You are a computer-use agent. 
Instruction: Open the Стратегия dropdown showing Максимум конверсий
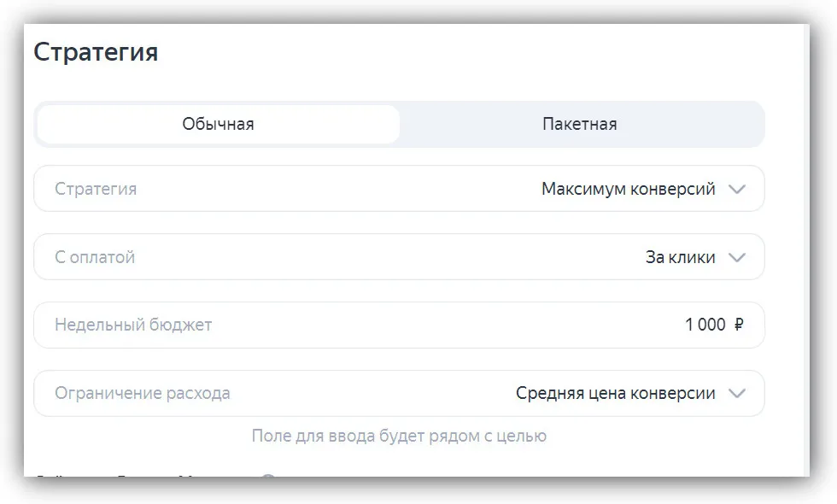tap(400, 189)
